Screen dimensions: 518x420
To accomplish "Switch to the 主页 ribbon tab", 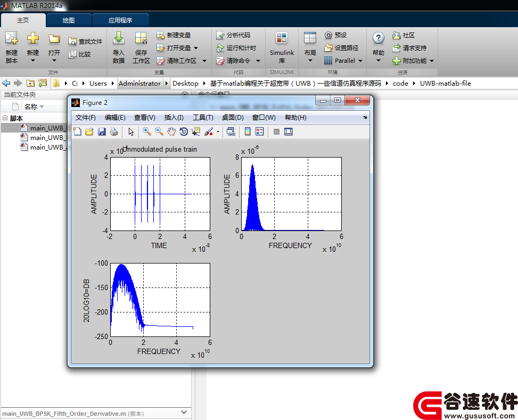I will (x=23, y=20).
